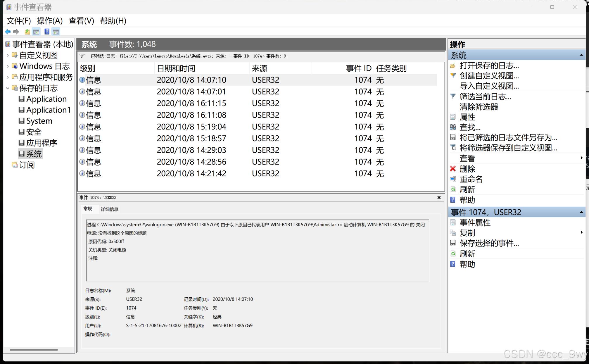Select the Application1 saved log

tap(48, 110)
